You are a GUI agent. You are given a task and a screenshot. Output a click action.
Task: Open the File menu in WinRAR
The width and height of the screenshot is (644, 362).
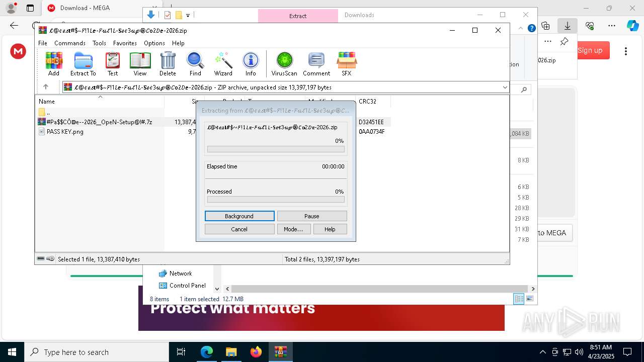(x=43, y=43)
